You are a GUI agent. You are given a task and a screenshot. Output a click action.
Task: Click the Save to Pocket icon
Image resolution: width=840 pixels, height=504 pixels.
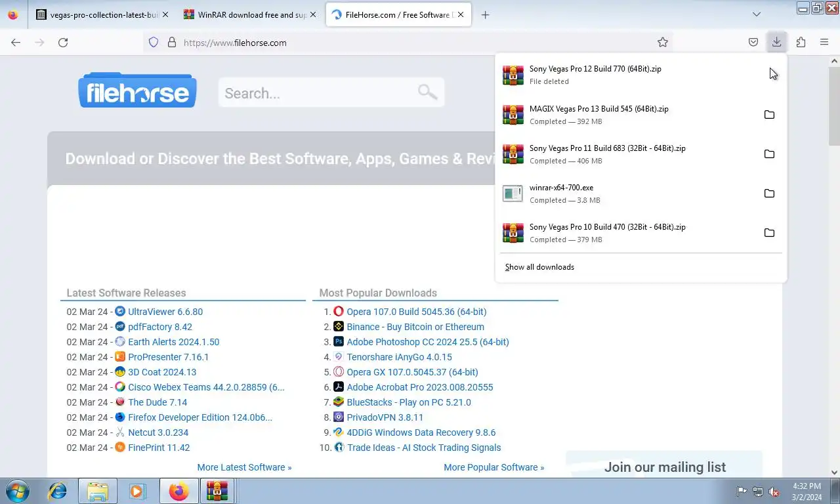click(753, 42)
